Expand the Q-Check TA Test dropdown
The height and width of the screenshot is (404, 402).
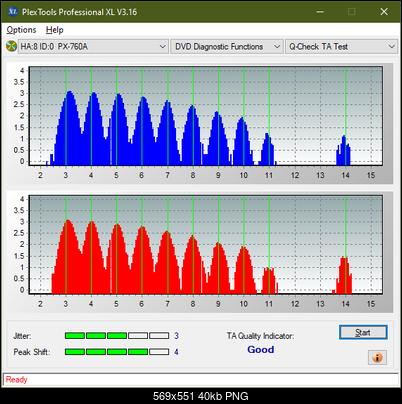click(341, 46)
